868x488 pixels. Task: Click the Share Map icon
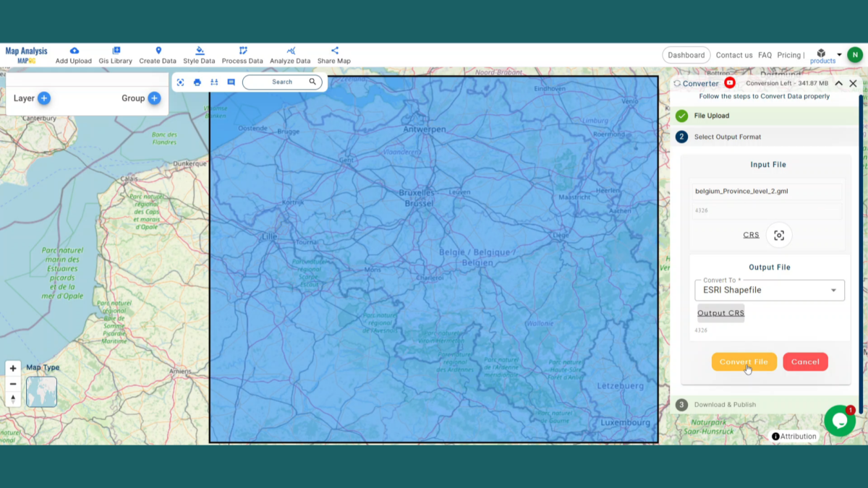pyautogui.click(x=334, y=51)
